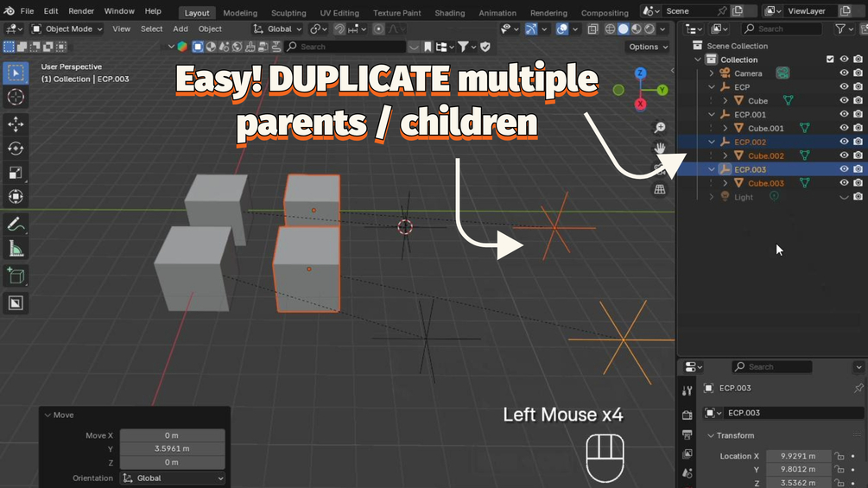Screen dimensions: 868x488
Task: Open the Render properties tab
Action: pos(687,415)
